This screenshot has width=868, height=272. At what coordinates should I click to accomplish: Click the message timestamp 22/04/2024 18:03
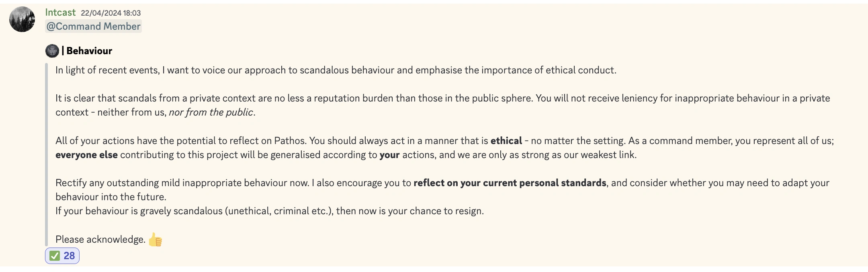point(111,13)
